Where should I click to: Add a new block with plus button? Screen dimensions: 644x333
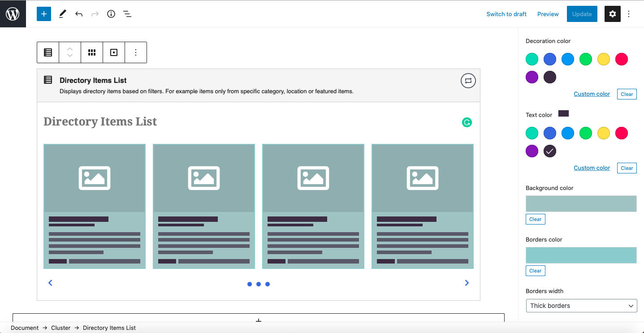pyautogui.click(x=44, y=14)
